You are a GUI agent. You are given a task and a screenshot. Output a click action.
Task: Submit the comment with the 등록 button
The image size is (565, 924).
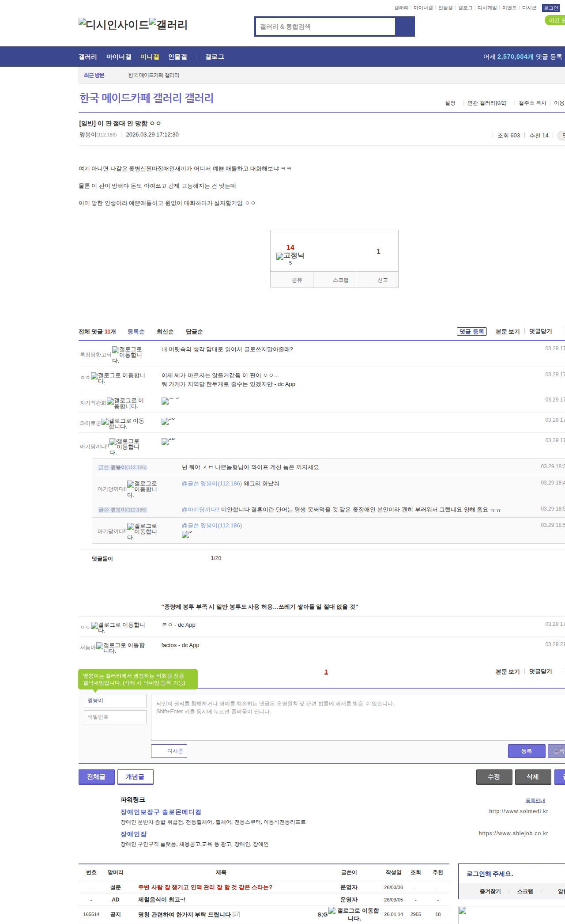tap(527, 751)
